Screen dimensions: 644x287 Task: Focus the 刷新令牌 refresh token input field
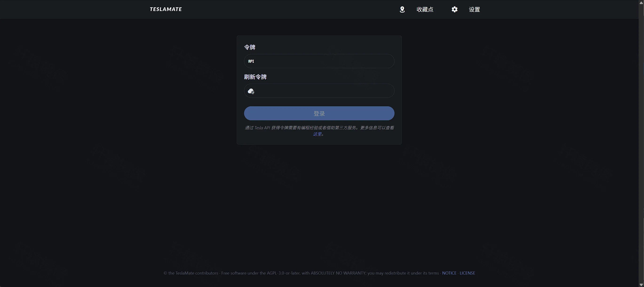pyautogui.click(x=319, y=91)
